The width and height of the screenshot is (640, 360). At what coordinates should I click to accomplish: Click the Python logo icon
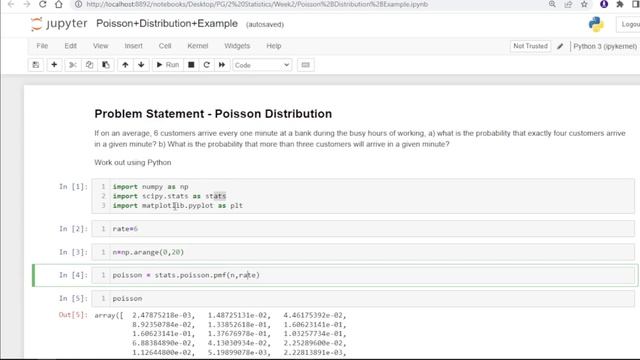click(596, 24)
